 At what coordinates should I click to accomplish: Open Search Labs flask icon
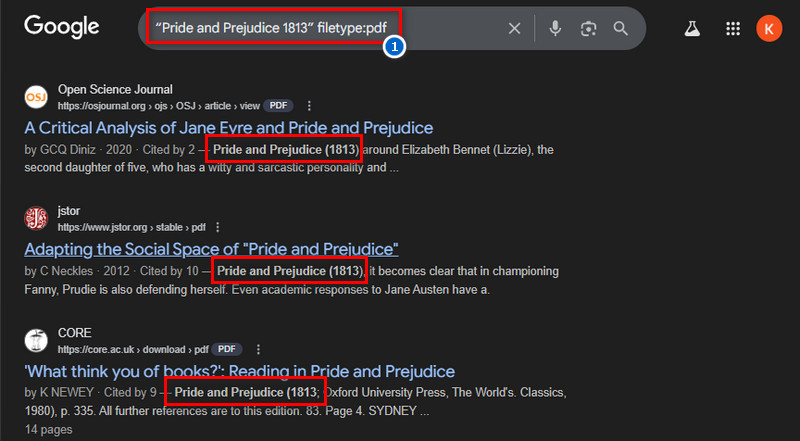click(691, 28)
